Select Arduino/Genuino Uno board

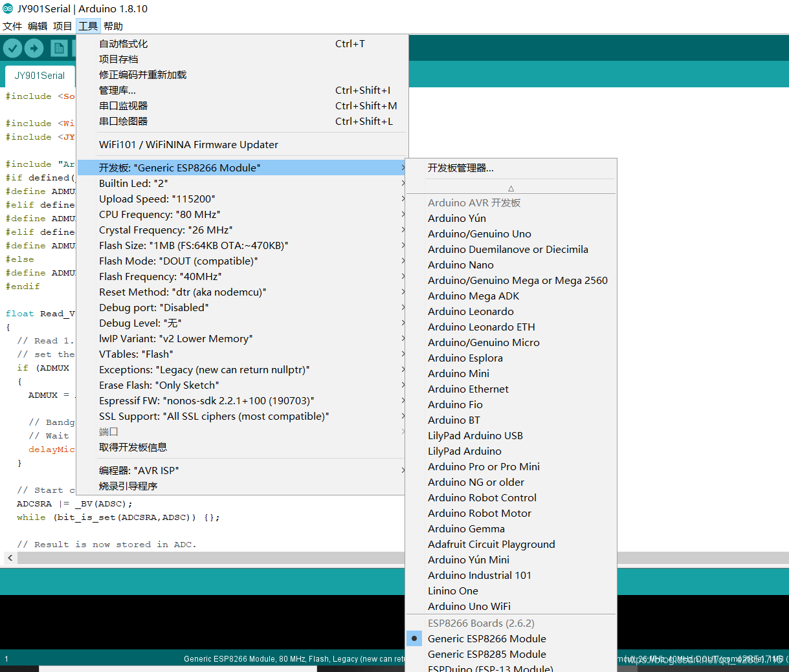(511, 233)
